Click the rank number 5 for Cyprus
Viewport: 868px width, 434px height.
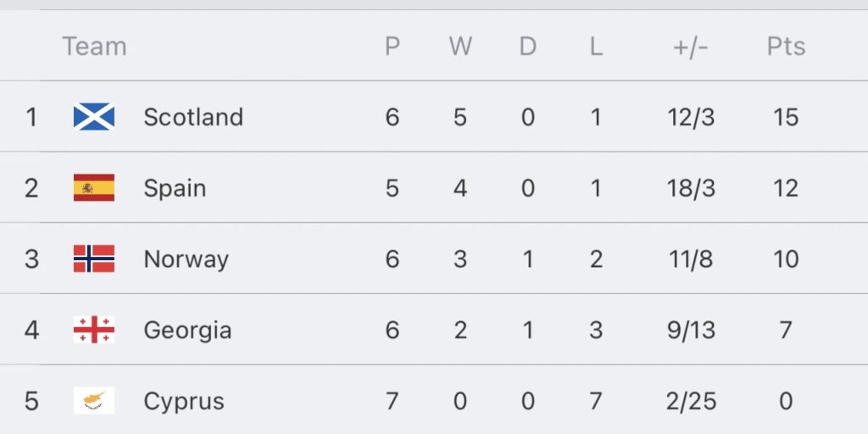31,401
